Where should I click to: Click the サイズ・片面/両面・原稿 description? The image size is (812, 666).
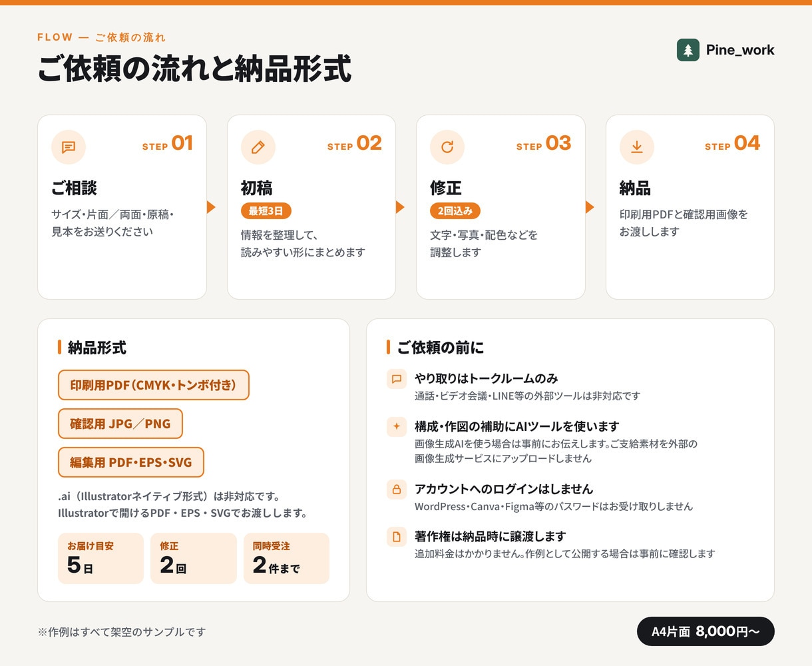[x=112, y=223]
